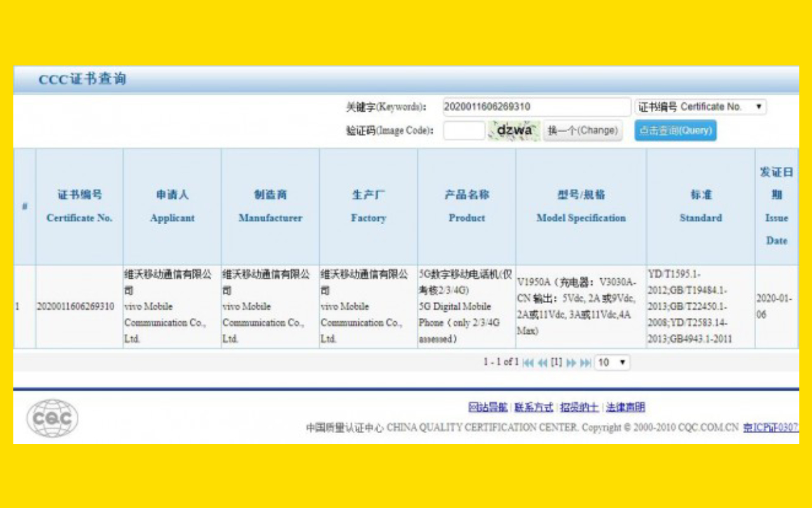Select page [1] in pagination
The height and width of the screenshot is (508, 812).
point(556,362)
